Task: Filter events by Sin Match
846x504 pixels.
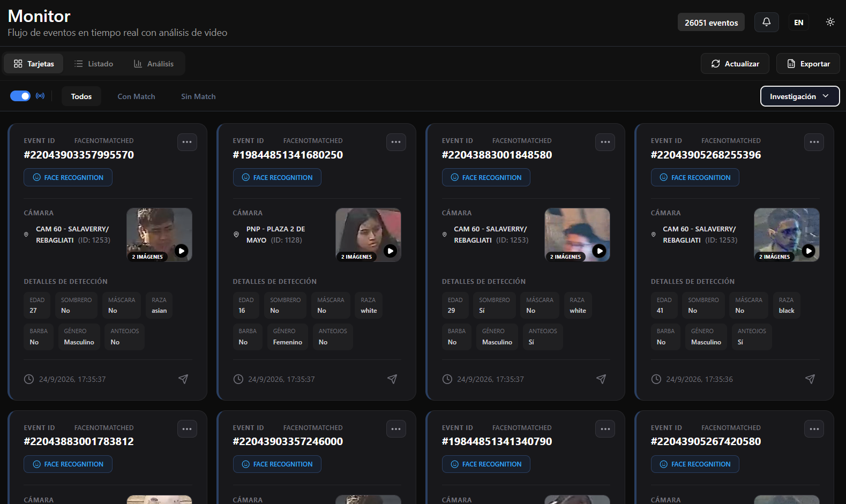Action: 198,96
